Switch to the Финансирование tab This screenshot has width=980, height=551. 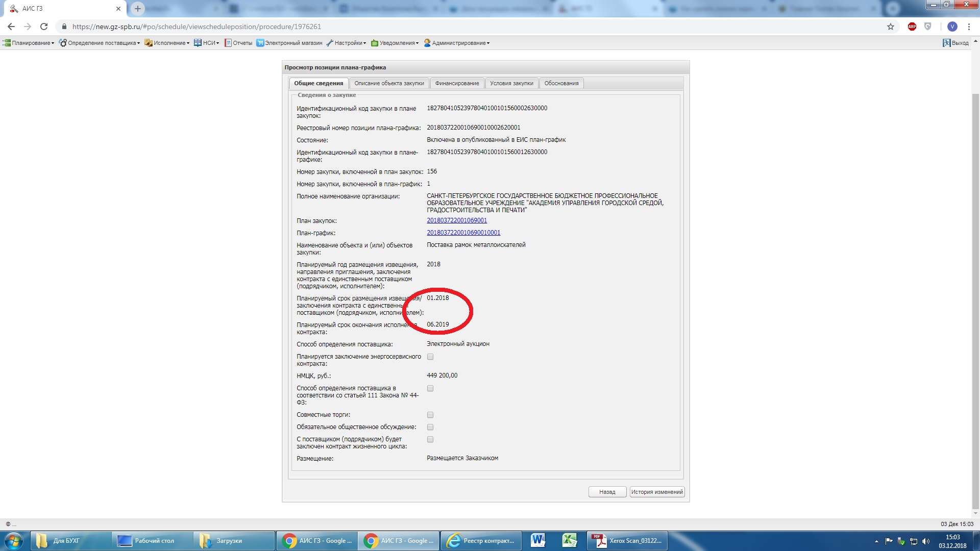point(457,83)
